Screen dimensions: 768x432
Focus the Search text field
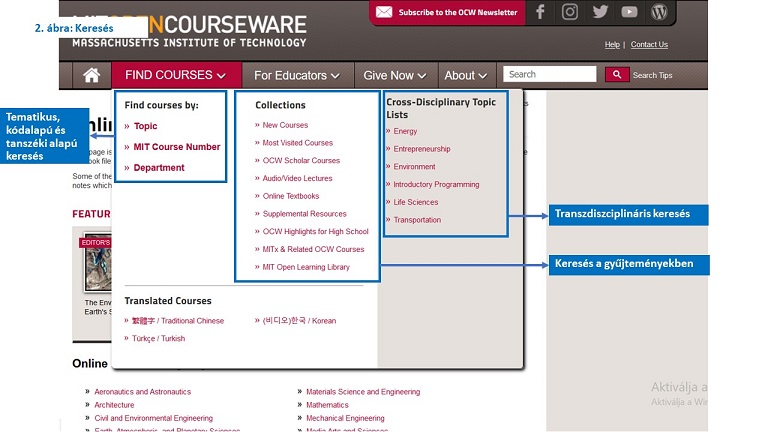[x=550, y=74]
